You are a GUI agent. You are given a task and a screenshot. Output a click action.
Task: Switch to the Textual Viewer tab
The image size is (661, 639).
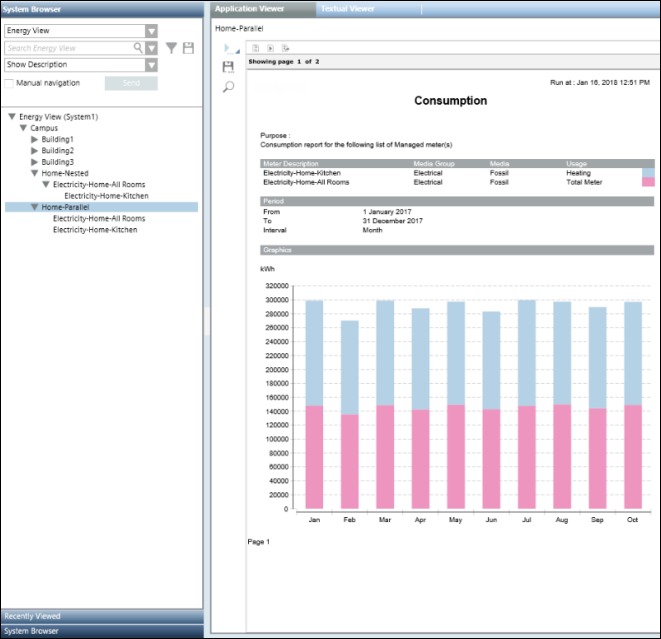[x=347, y=8]
